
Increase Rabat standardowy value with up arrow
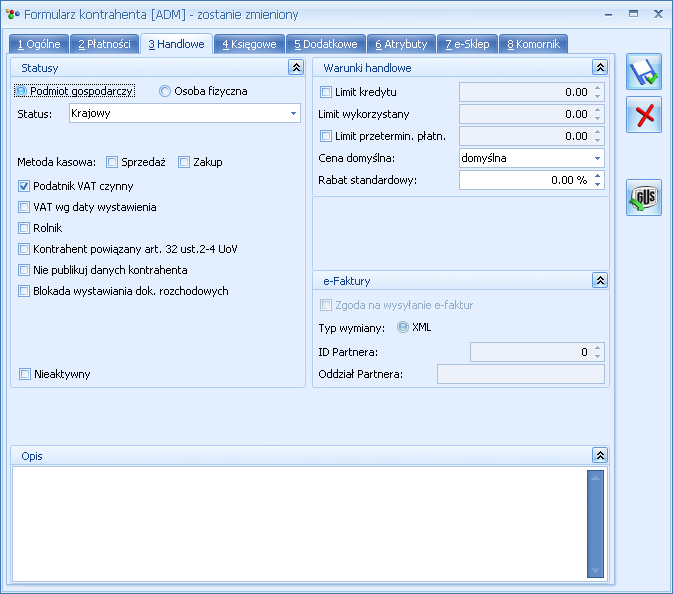[x=597, y=176]
